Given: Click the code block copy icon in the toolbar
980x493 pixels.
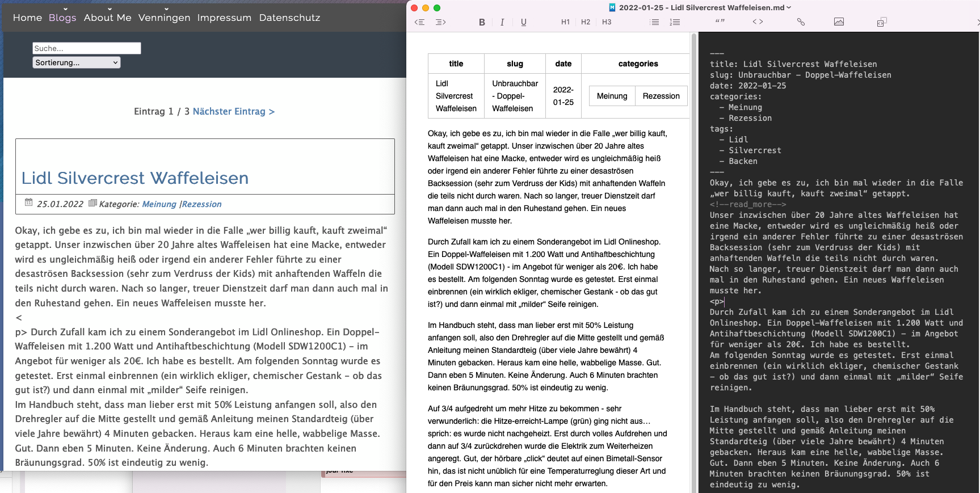Looking at the screenshot, I should (x=881, y=22).
